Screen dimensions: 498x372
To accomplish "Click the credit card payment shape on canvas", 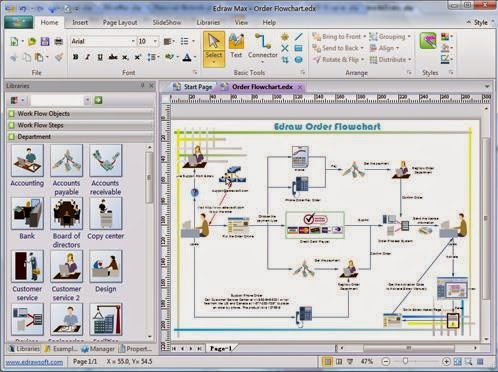I will 315,225.
